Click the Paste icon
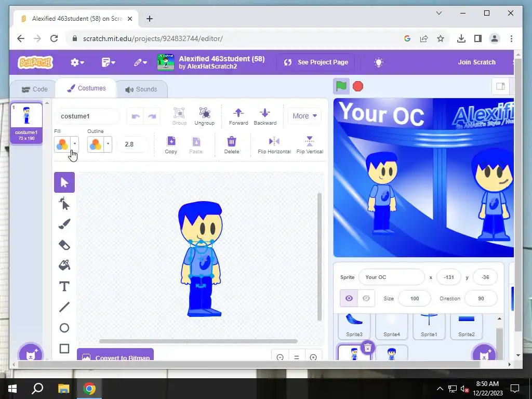The height and width of the screenshot is (399, 532). point(196,145)
